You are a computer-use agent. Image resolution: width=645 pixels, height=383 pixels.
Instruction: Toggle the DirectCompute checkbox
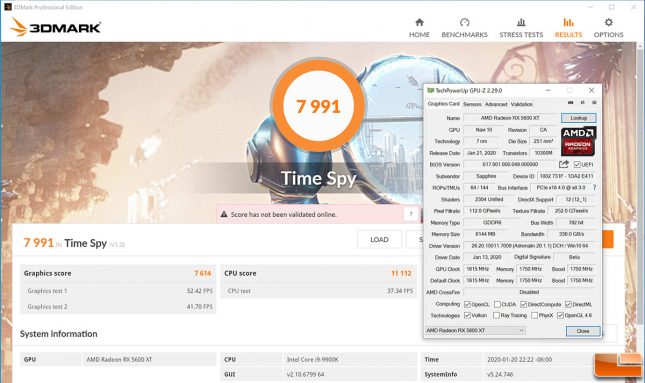pyautogui.click(x=524, y=304)
